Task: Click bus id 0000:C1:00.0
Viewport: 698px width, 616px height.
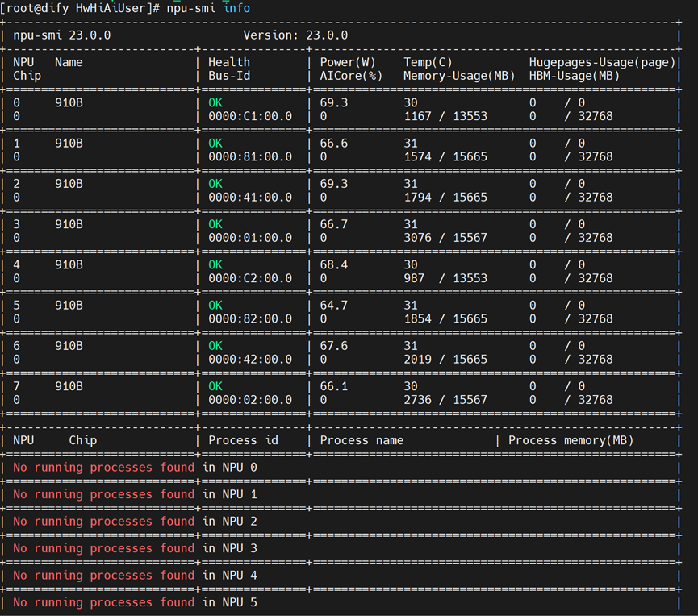Action: [250, 117]
